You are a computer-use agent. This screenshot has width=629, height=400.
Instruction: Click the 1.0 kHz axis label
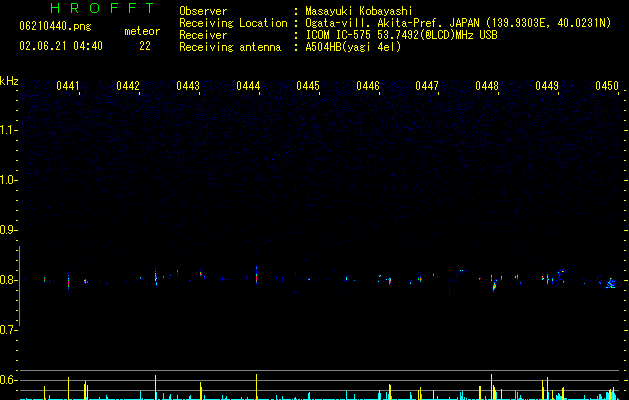tap(9, 180)
